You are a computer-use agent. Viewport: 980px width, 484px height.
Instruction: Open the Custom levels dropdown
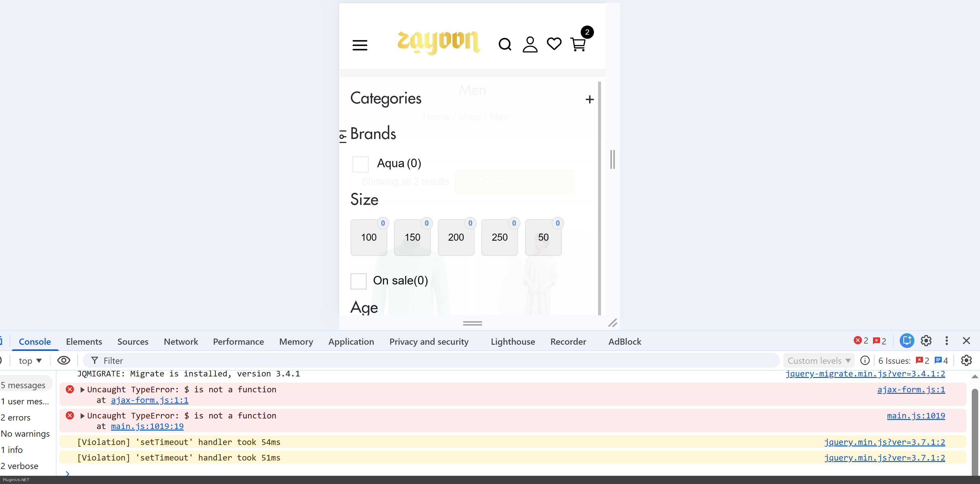coord(819,361)
